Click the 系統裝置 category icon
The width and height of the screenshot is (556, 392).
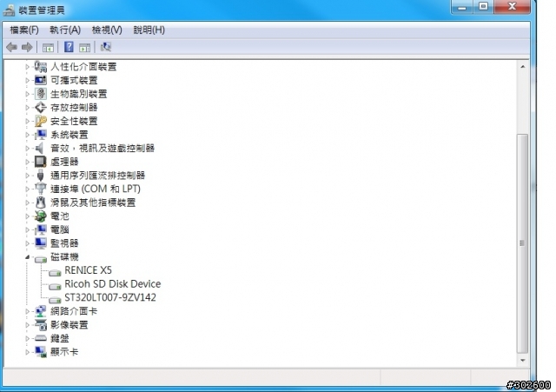(41, 135)
